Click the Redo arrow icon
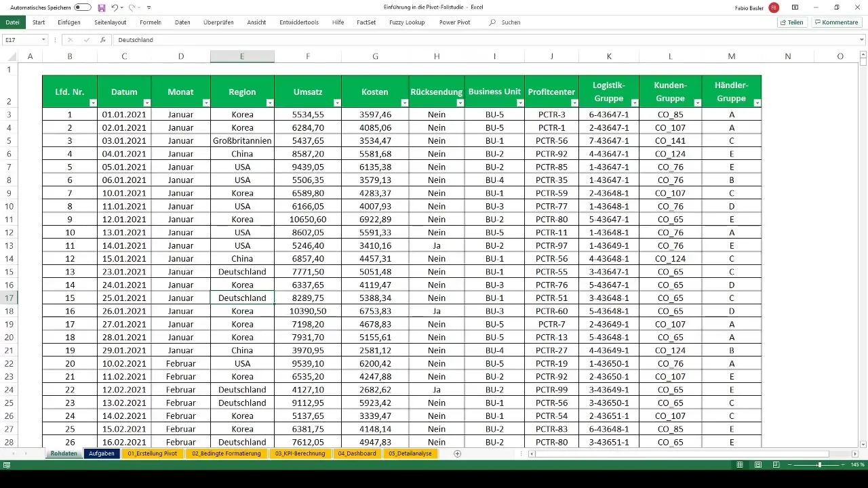 click(132, 7)
